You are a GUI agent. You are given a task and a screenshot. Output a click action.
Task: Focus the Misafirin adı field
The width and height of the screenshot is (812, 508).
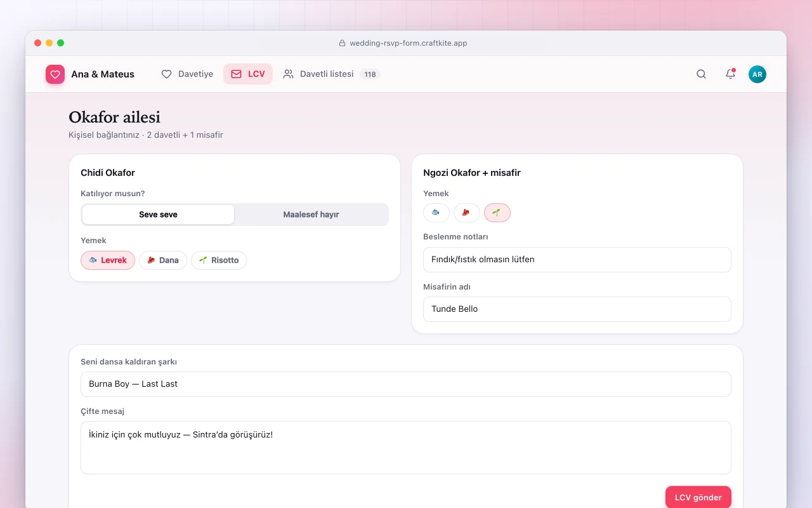coord(577,309)
